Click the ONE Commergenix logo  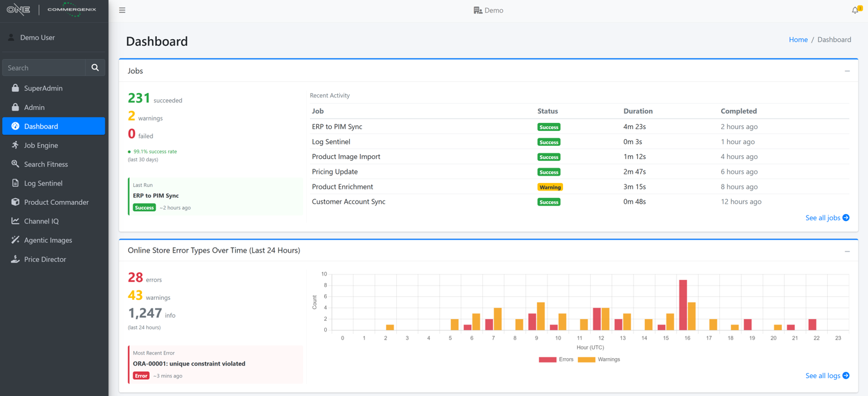coord(52,10)
